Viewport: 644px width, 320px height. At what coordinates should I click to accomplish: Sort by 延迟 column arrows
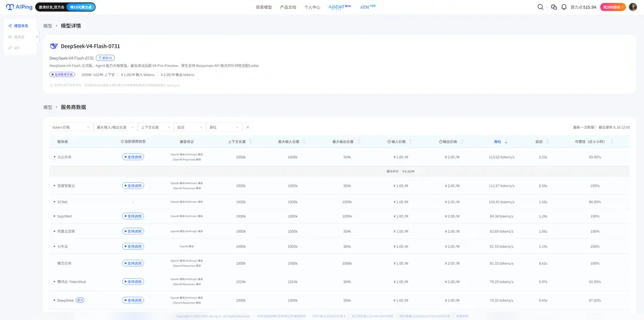tap(547, 141)
